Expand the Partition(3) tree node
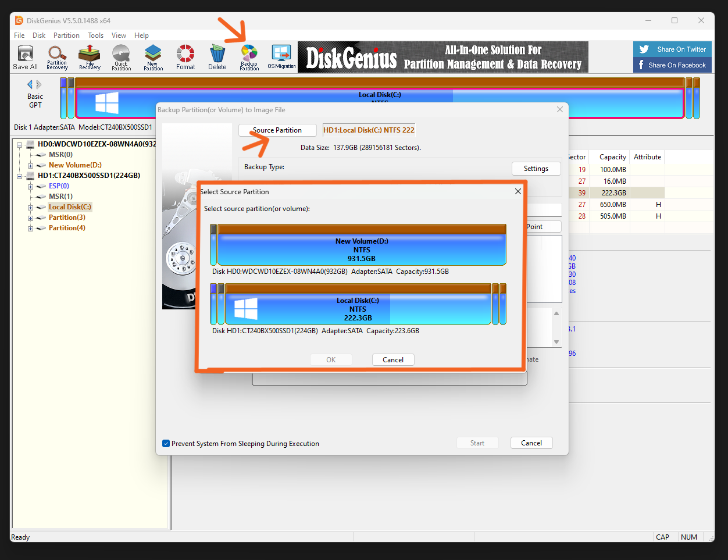Image resolution: width=728 pixels, height=560 pixels. [30, 217]
